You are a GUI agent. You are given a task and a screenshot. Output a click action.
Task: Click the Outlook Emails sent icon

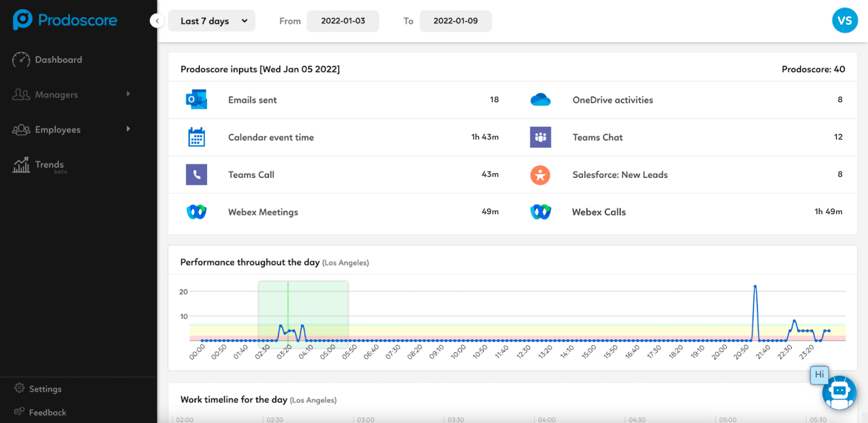197,99
